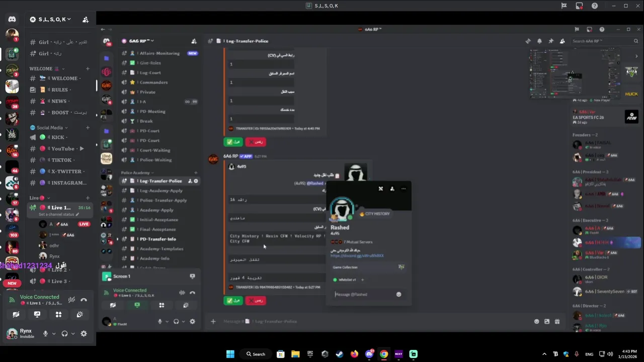Click stop-streaming screen icon in shared-screen panel

137,305
